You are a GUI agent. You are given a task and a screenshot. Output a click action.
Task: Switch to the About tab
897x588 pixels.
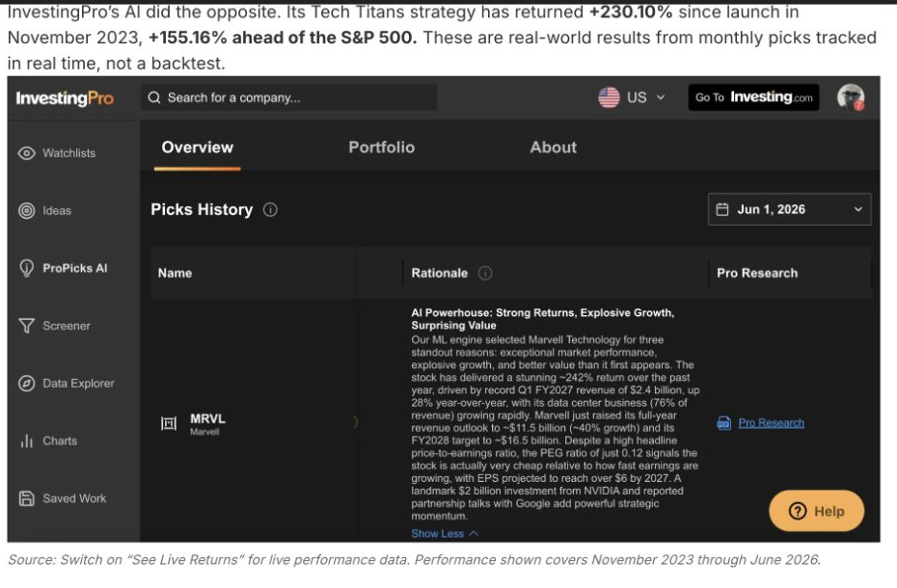554,147
